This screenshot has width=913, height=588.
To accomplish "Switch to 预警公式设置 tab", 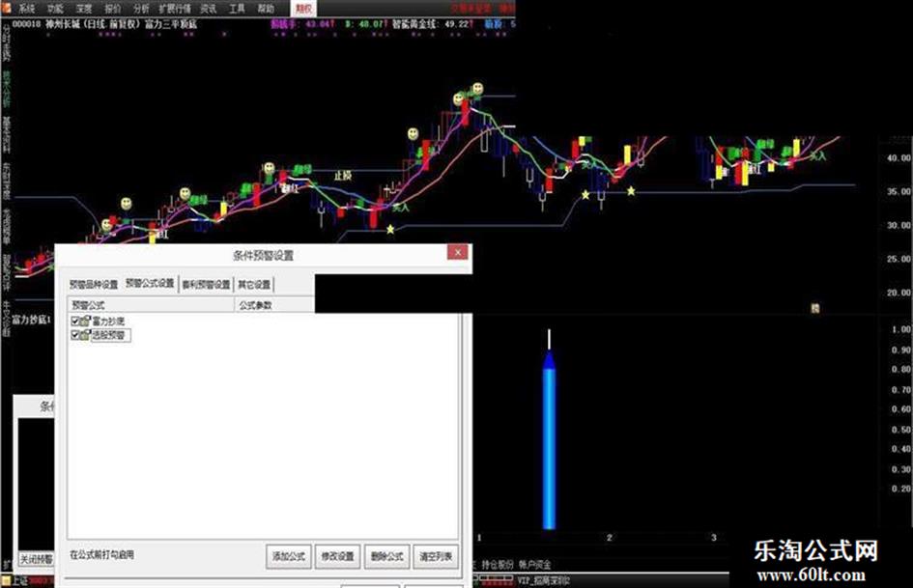I will [150, 283].
